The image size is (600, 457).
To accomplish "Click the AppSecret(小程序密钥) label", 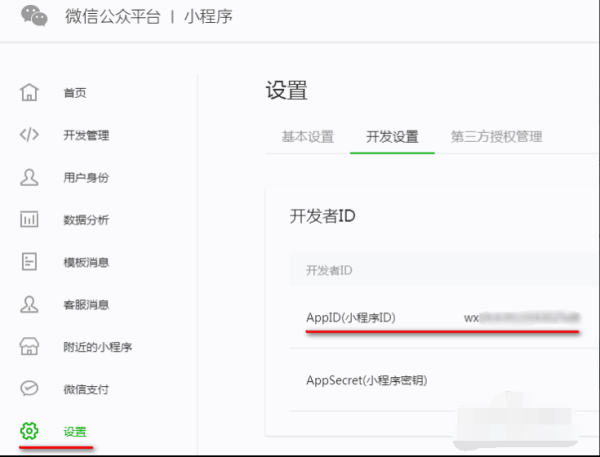I will [367, 380].
